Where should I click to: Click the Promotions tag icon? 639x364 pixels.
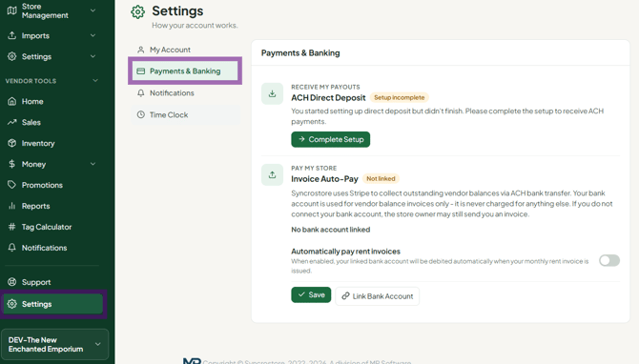click(x=11, y=185)
